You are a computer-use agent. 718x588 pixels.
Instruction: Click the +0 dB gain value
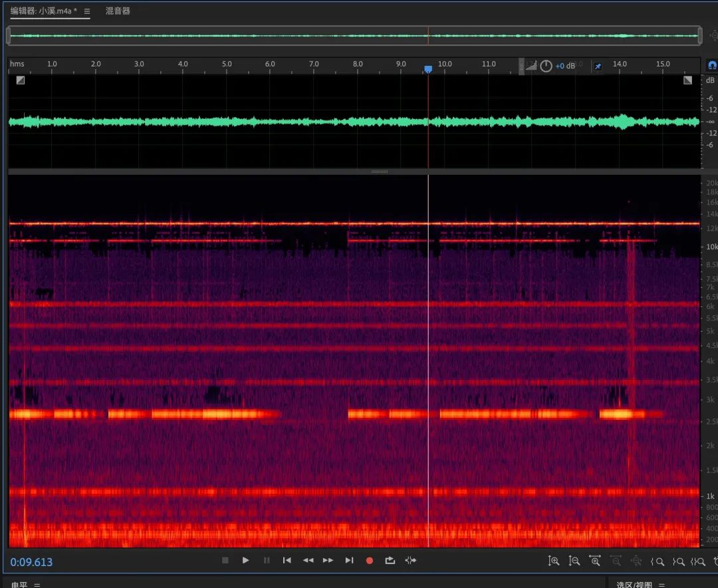click(565, 66)
